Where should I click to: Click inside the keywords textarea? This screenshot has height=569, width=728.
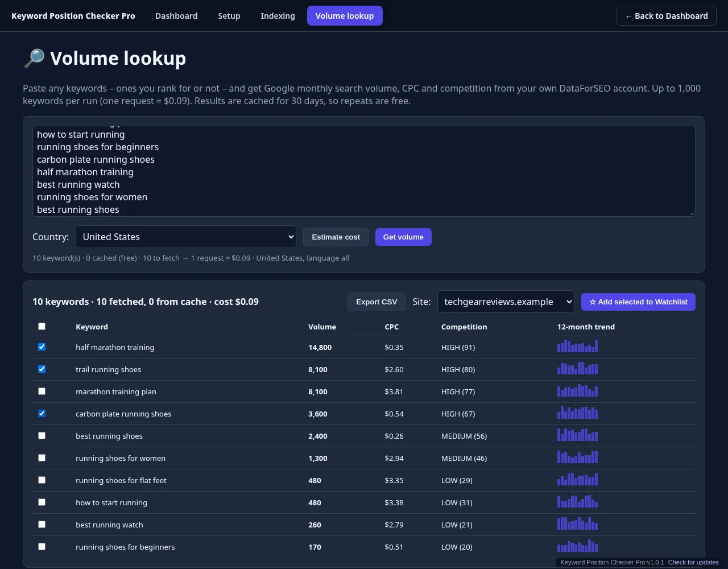point(364,171)
